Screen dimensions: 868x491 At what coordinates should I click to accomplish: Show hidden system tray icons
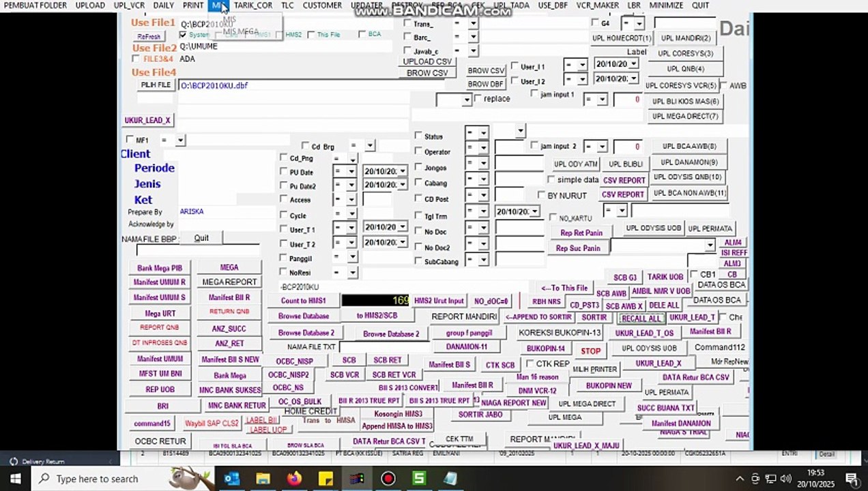click(740, 479)
